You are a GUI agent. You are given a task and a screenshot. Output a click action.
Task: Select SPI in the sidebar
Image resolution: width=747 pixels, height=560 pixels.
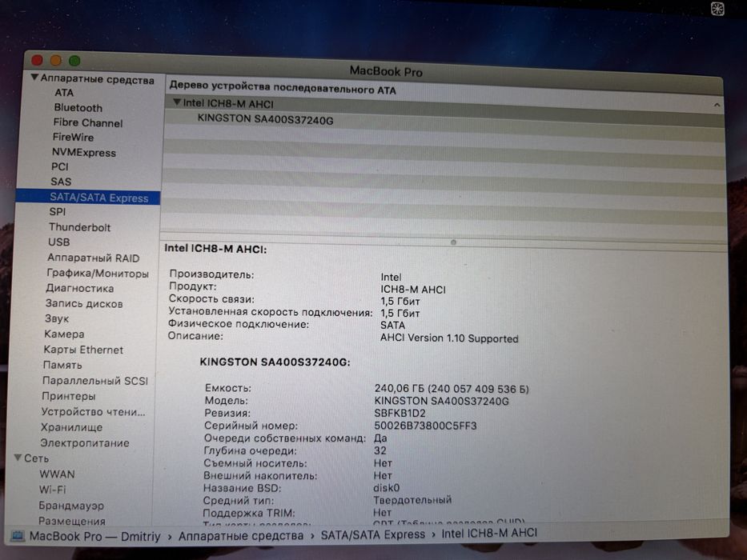58,211
